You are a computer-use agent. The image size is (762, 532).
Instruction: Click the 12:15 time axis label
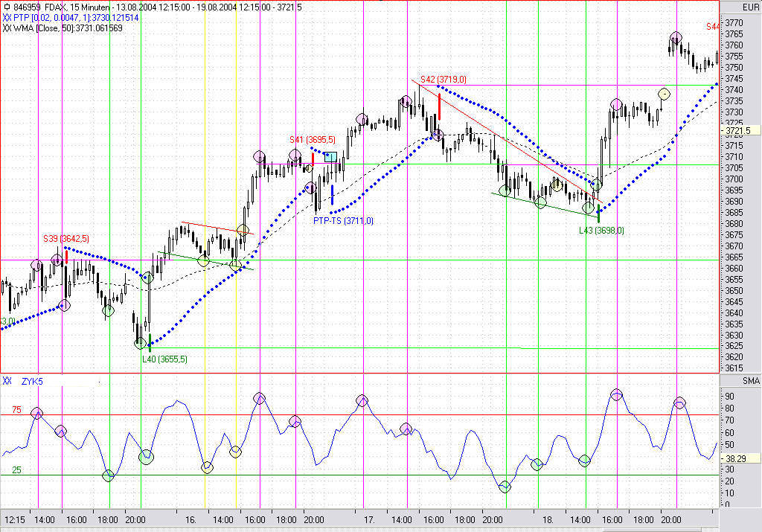click(15, 520)
